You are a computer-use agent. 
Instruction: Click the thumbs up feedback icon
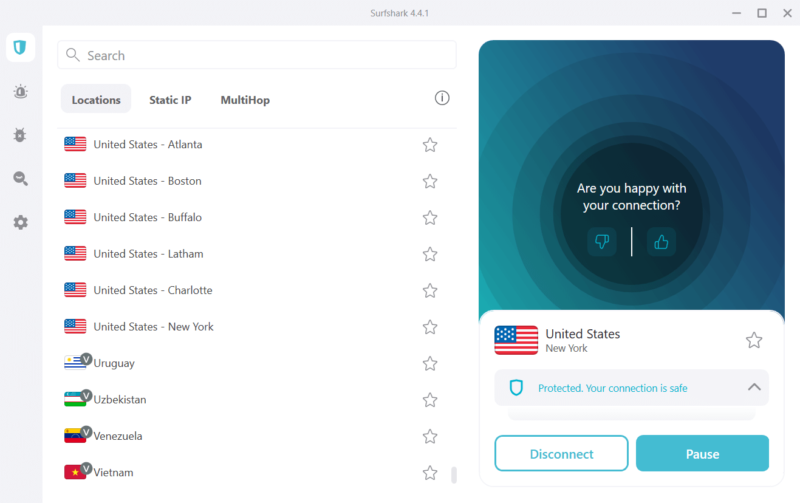point(661,242)
